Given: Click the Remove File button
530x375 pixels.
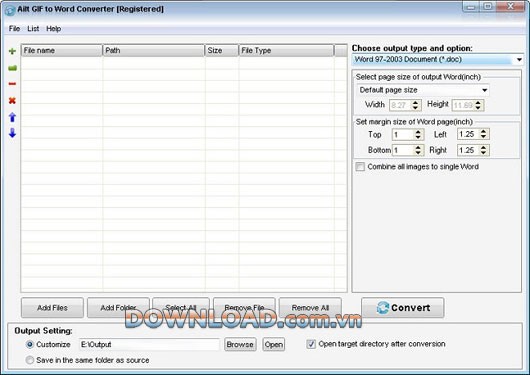Looking at the screenshot, I should point(244,308).
